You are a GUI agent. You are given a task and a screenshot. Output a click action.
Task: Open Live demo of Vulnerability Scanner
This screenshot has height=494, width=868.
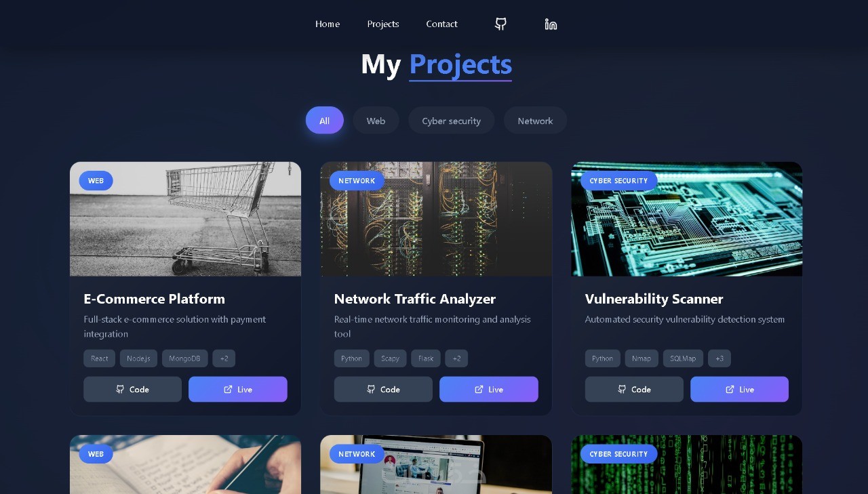tap(739, 389)
